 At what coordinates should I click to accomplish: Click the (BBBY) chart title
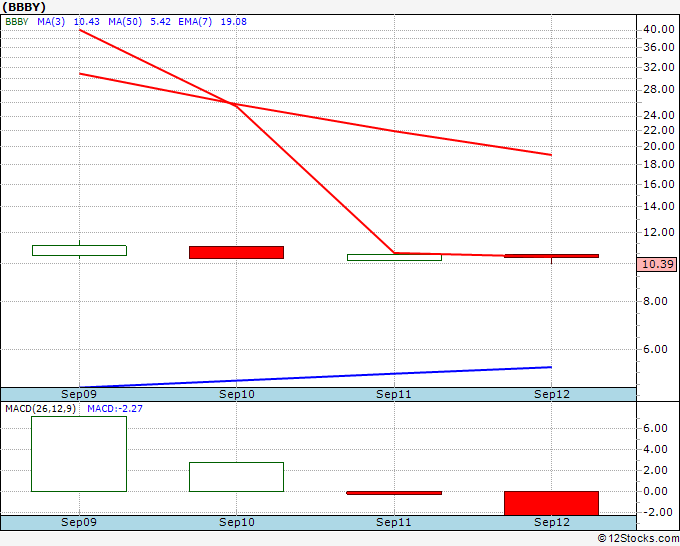23,7
